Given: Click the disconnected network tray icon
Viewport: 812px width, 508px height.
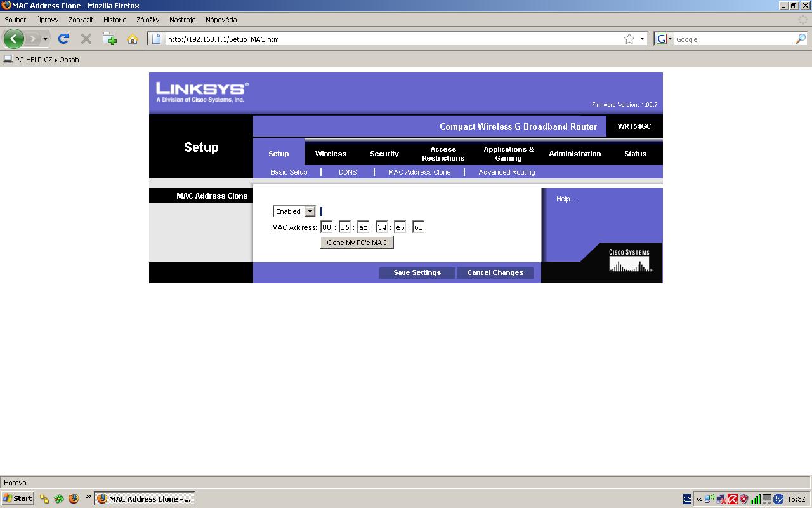Looking at the screenshot, I should point(721,499).
